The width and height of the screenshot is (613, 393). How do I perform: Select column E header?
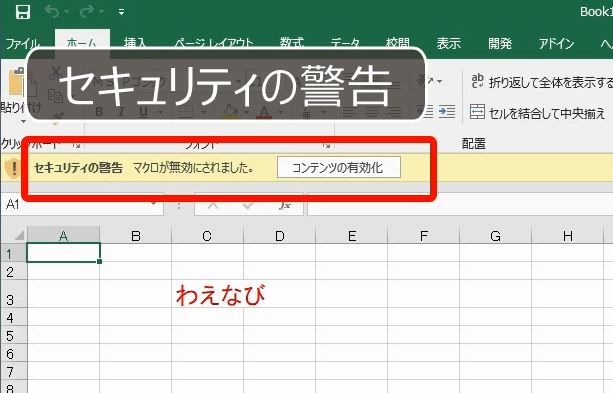coord(351,236)
